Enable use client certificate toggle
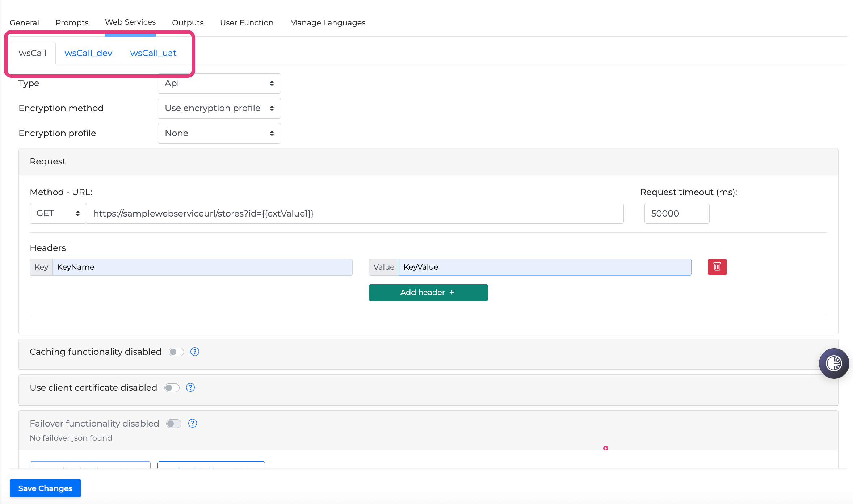Image resolution: width=853 pixels, height=504 pixels. click(172, 388)
